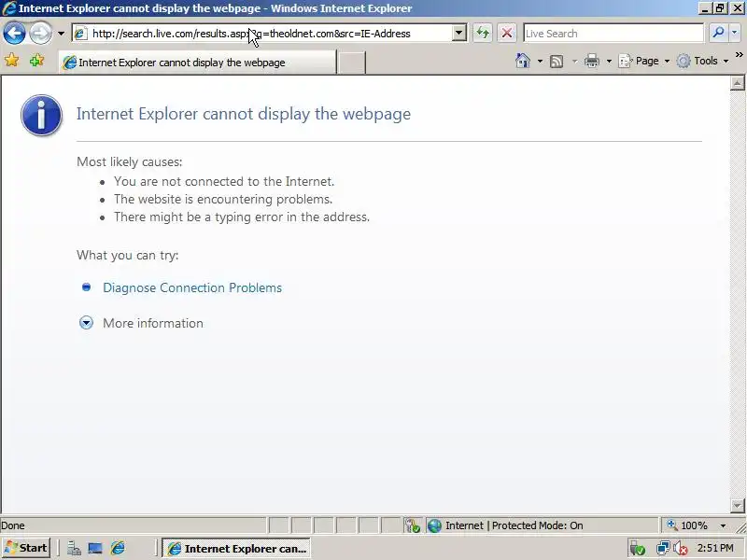Viewport: 747px width, 560px height.
Task: Open a new blank tab
Action: (351, 63)
